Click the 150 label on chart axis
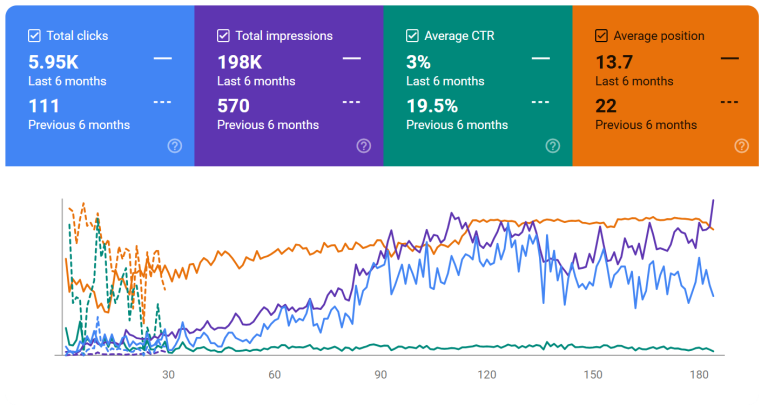Viewport: 768px width, 412px height. [593, 375]
